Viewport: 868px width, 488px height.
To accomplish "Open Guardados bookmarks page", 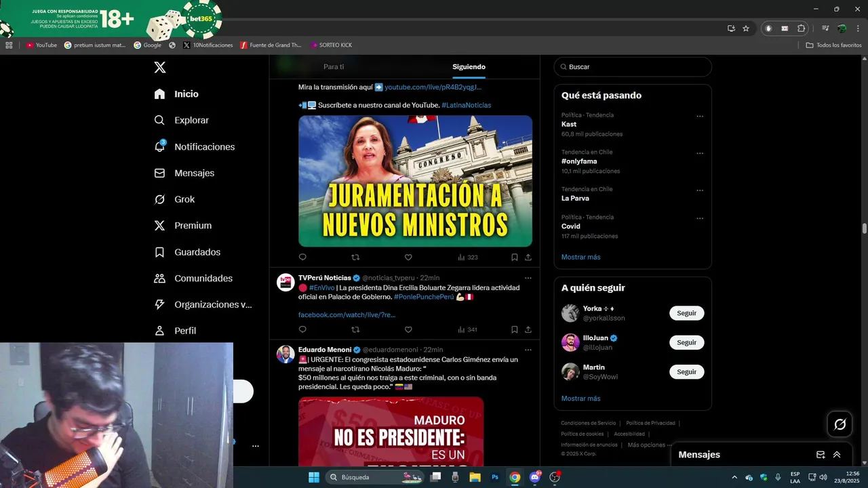I will point(187,252).
